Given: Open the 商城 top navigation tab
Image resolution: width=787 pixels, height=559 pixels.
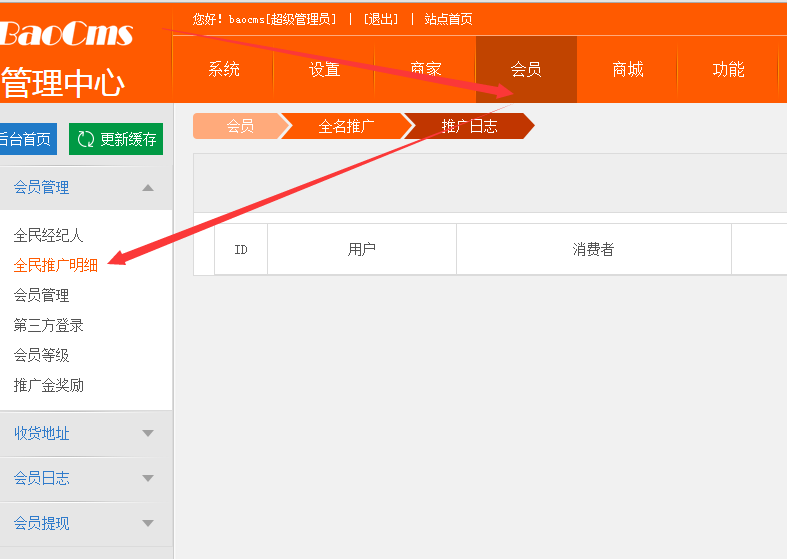Looking at the screenshot, I should (x=627, y=69).
